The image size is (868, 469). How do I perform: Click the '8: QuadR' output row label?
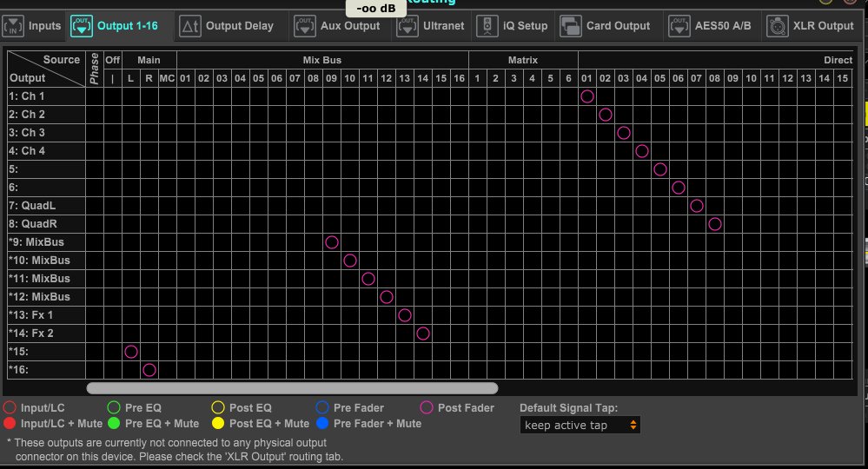(x=47, y=224)
